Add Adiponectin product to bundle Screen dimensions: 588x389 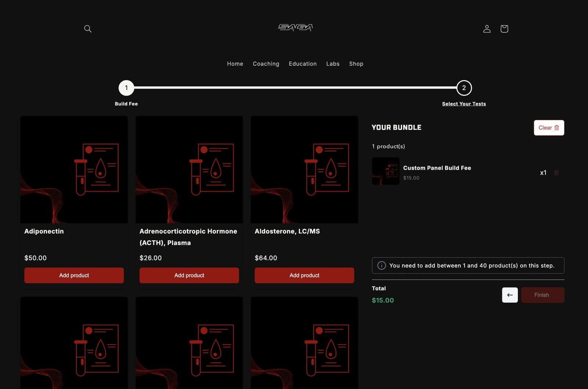pos(74,275)
